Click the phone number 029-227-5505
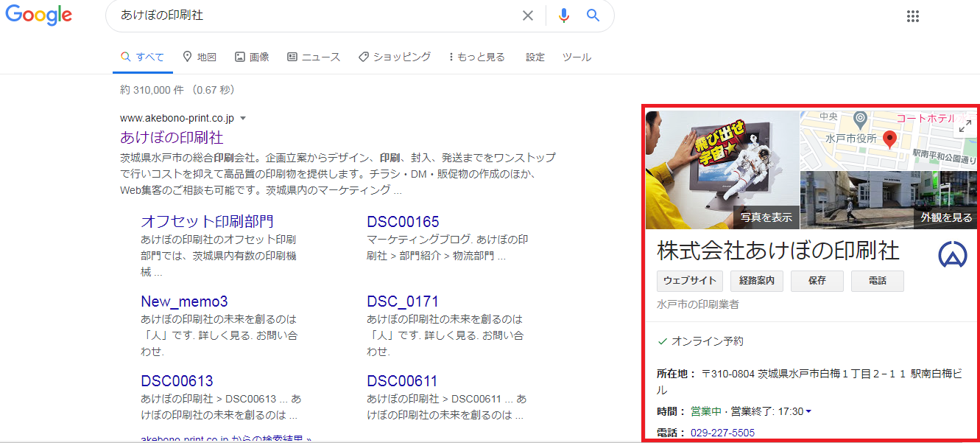The height and width of the screenshot is (443, 980). [722, 433]
